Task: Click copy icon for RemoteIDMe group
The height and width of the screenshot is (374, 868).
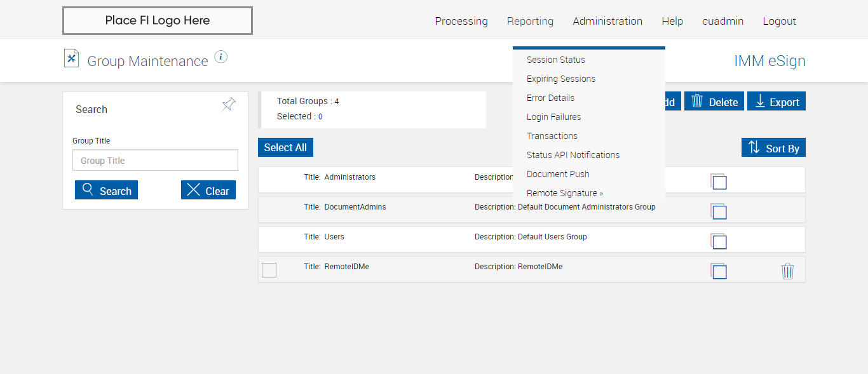Action: click(x=719, y=271)
